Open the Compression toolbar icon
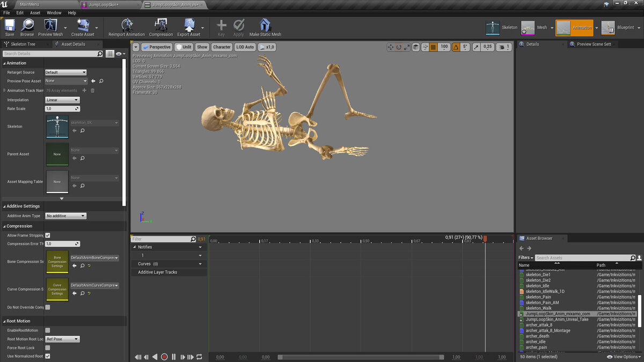The image size is (644, 362). tap(161, 27)
